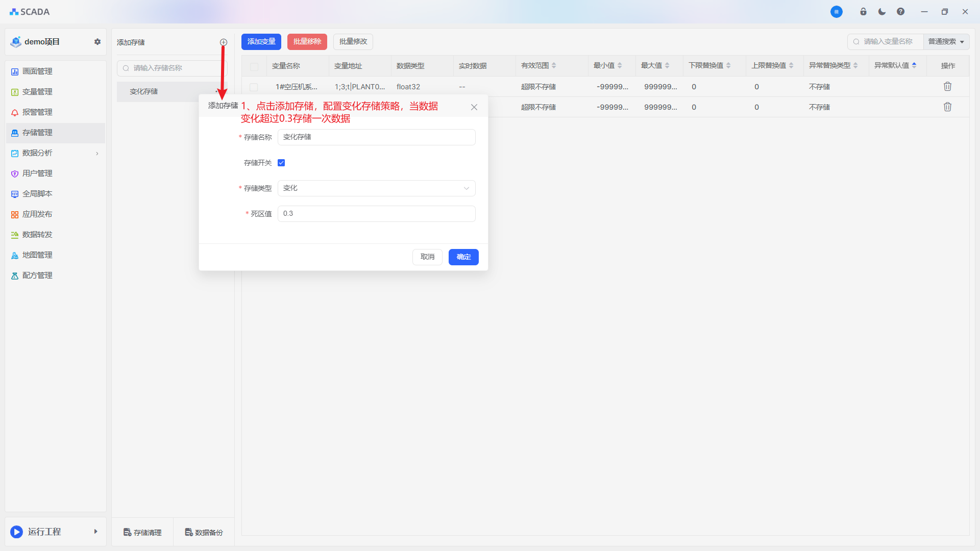980x551 pixels.
Task: Expand 数据分析 submenu
Action: point(97,153)
